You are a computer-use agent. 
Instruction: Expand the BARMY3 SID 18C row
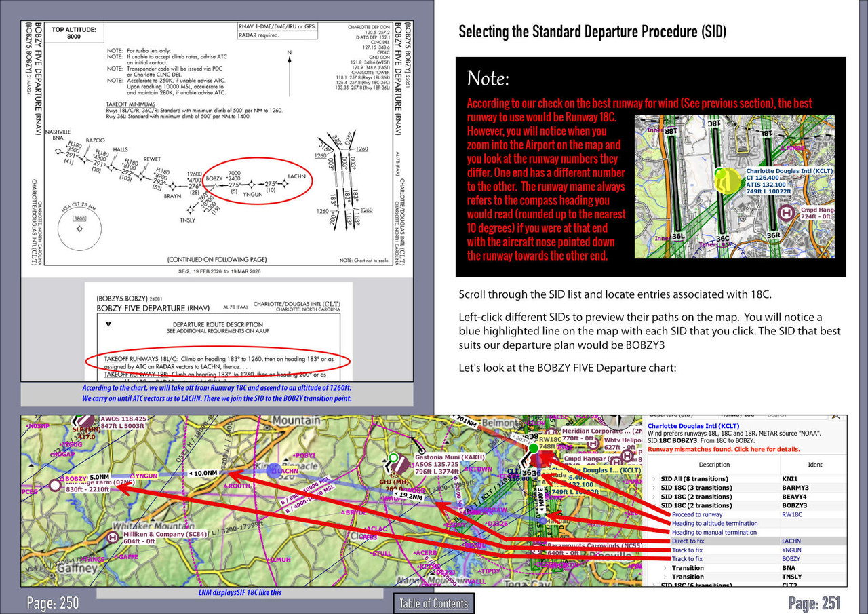(654, 488)
